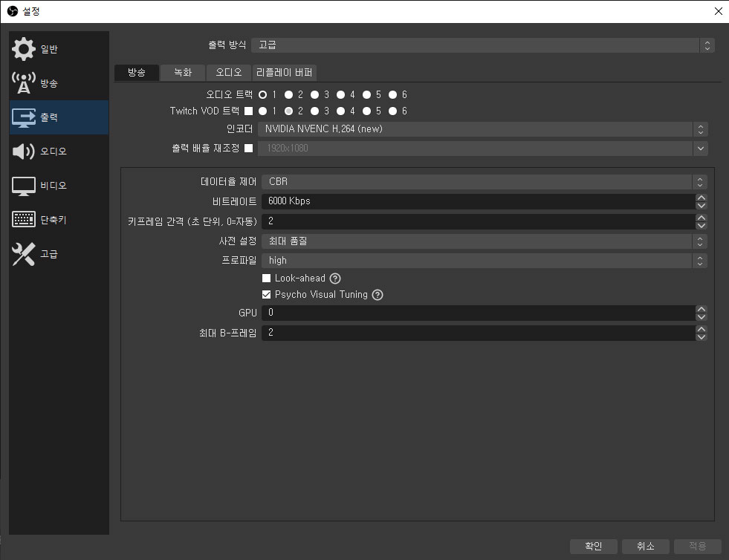Screen dimensions: 729x560
Task: Select 오디오 트랙 radio 2
Action: [x=289, y=95]
